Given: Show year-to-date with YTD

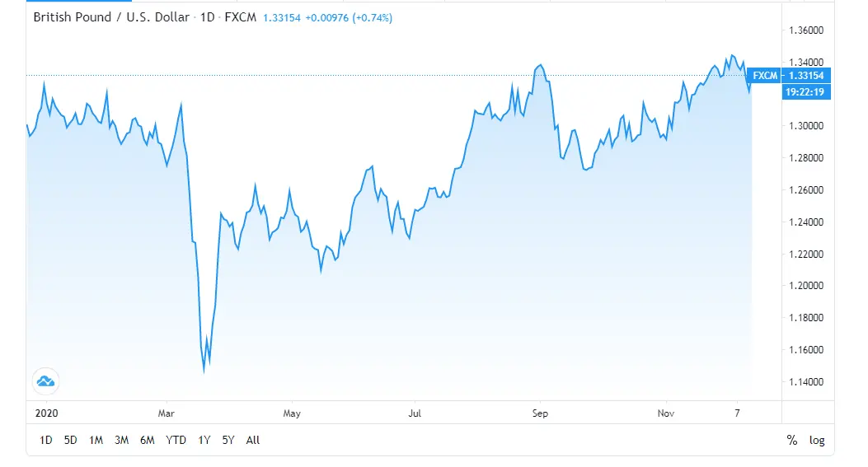Looking at the screenshot, I should tap(176, 441).
